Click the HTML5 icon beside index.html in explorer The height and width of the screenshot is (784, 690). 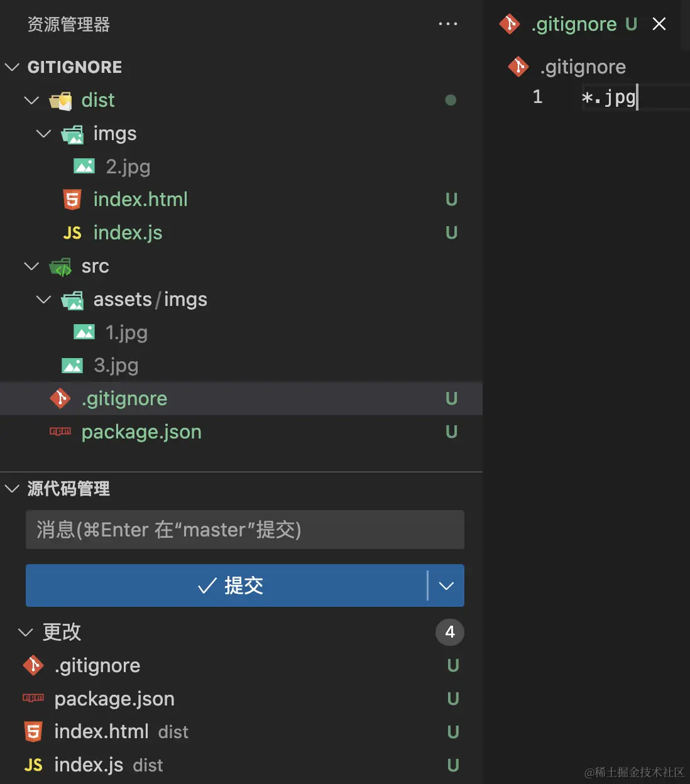72,200
